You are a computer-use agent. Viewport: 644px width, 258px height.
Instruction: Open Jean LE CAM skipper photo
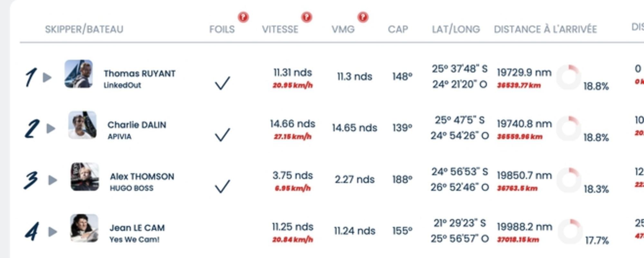tap(84, 228)
